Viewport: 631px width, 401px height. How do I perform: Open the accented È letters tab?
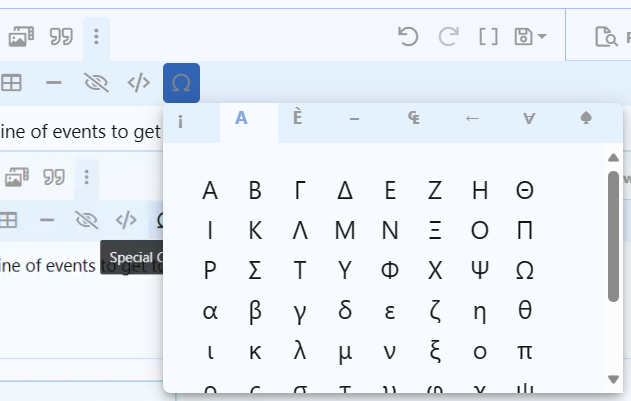297,119
